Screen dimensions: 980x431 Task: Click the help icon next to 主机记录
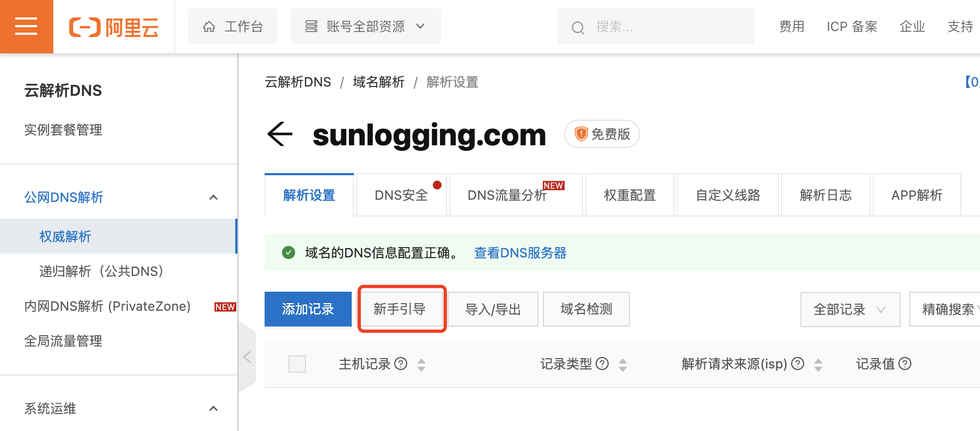click(401, 364)
